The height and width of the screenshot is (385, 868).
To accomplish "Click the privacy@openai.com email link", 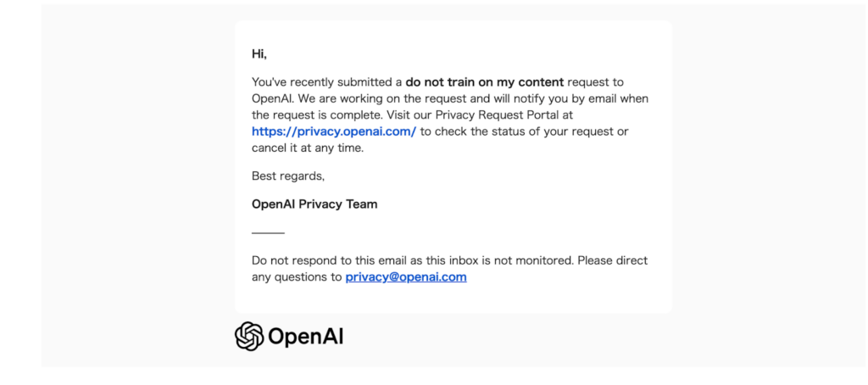I will [x=405, y=276].
